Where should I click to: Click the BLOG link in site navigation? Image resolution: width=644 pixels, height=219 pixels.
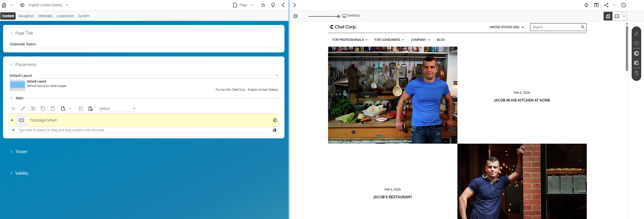441,40
